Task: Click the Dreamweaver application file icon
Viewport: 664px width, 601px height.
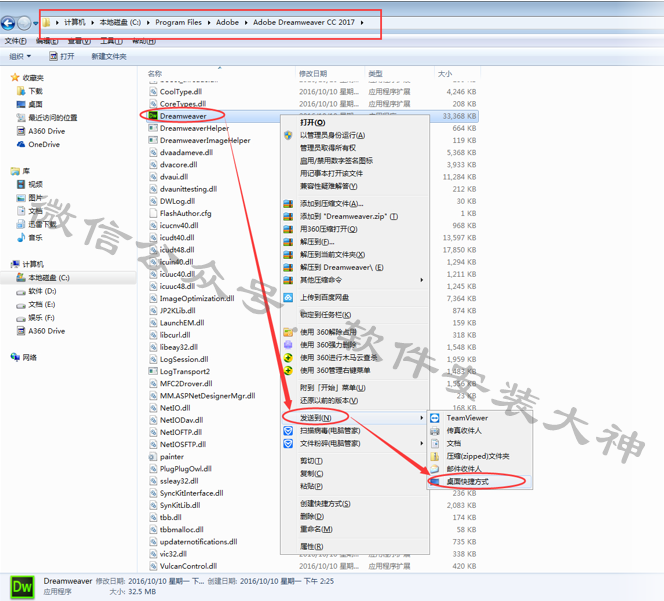Action: pyautogui.click(x=153, y=116)
